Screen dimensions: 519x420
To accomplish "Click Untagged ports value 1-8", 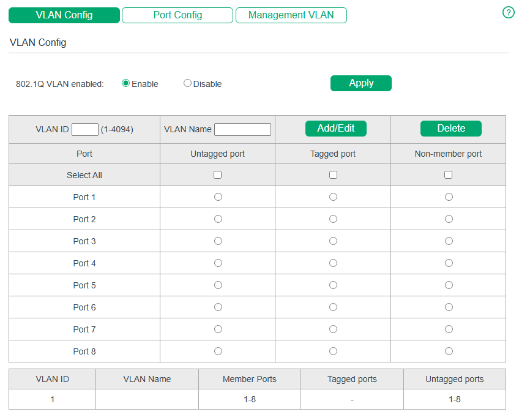I will tap(455, 399).
